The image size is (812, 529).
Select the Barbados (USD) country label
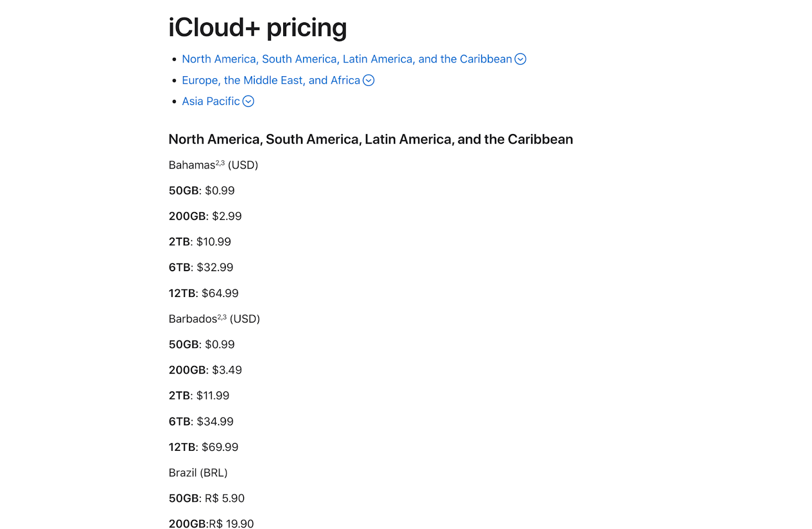click(214, 319)
